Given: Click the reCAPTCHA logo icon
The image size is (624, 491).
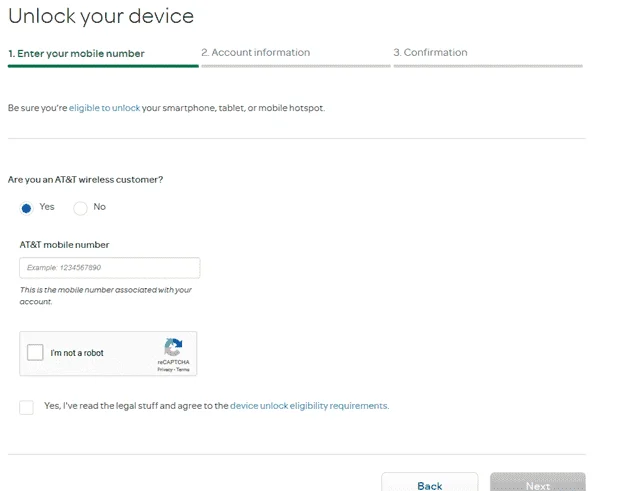Looking at the screenshot, I should click(173, 347).
